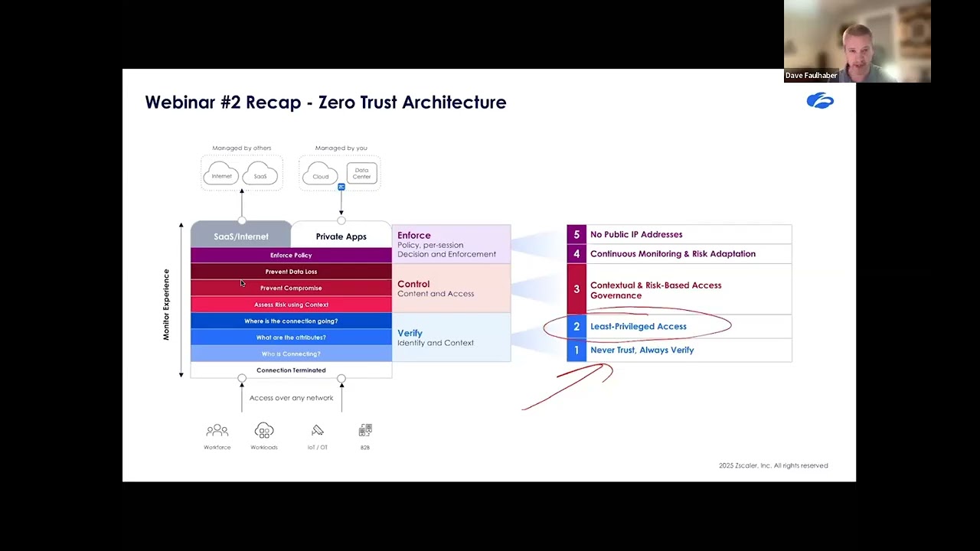Click What are the attributes bar
980x551 pixels.
point(291,337)
